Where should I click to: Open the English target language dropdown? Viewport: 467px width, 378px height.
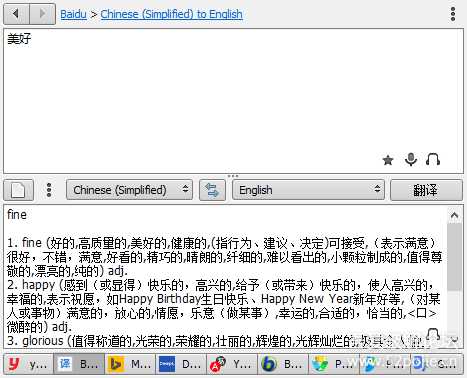[x=308, y=190]
